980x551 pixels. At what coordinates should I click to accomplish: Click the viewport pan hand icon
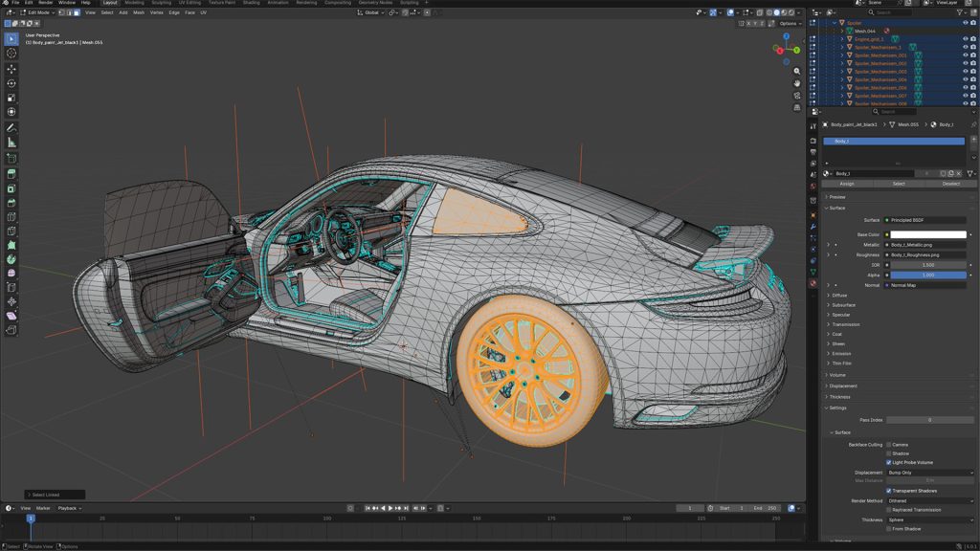[797, 83]
